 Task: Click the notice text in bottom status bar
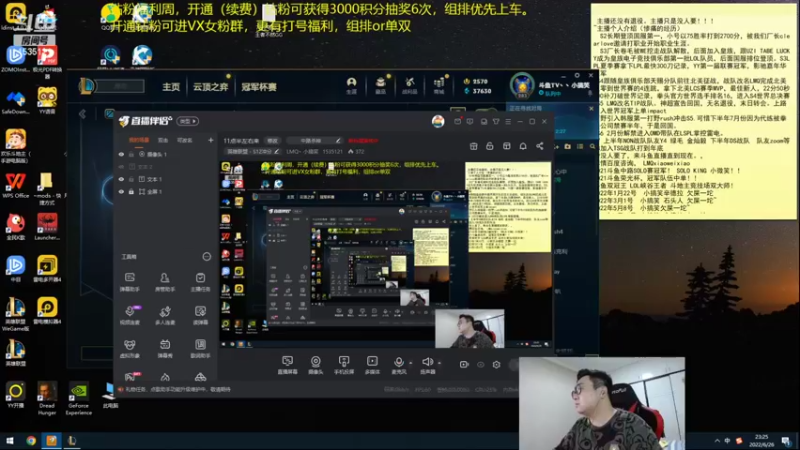pos(178,389)
